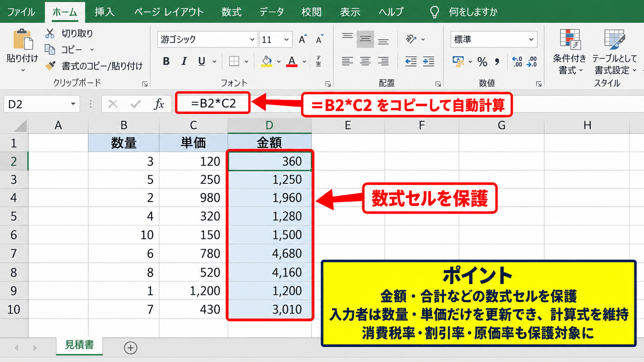Add new sheet with plus button
This screenshot has width=644, height=362.
[x=131, y=348]
